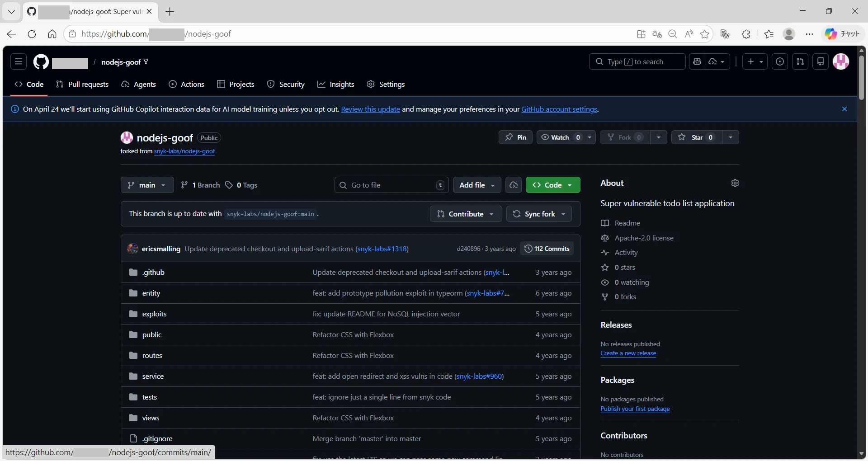Image resolution: width=868 pixels, height=461 pixels.
Task: Click the page vertical scrollbar
Action: (x=862, y=77)
